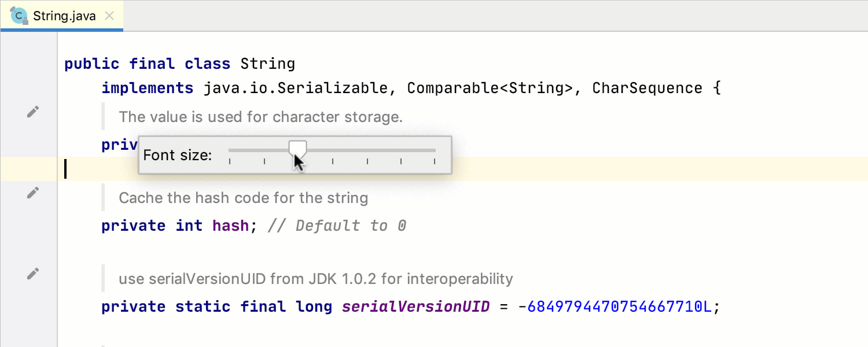This screenshot has height=347, width=868.
Task: Click the serialVersionUID comment about JDK 1.0.2
Action: (316, 279)
